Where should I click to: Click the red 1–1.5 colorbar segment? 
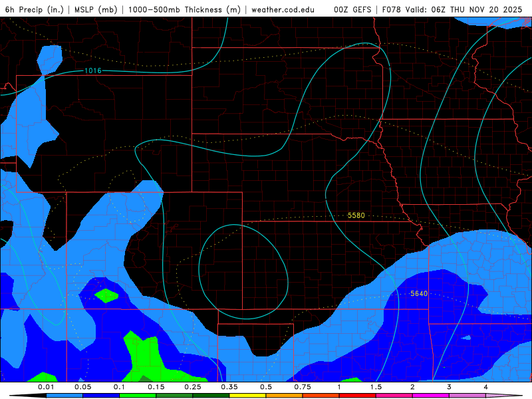[x=358, y=396]
